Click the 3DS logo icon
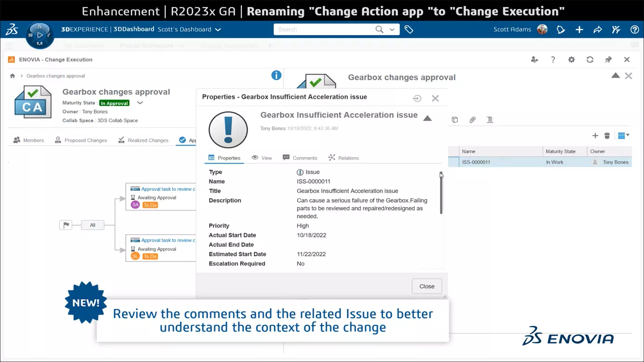The width and height of the screenshot is (644, 362). point(12,29)
